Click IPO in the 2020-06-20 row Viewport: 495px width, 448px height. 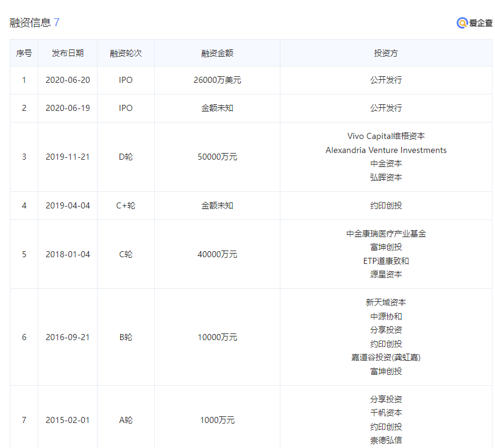click(126, 80)
